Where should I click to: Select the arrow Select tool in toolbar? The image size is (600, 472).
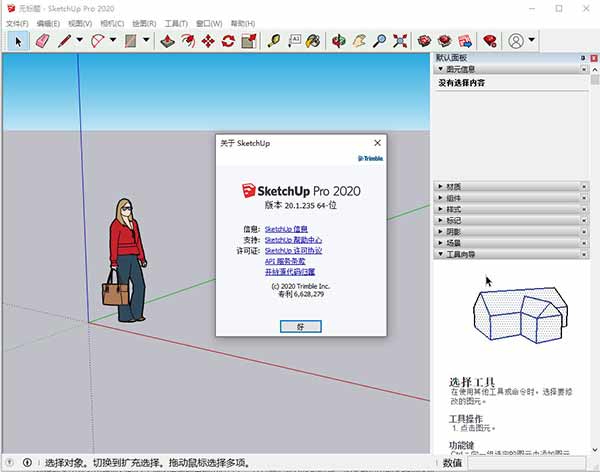point(17,41)
